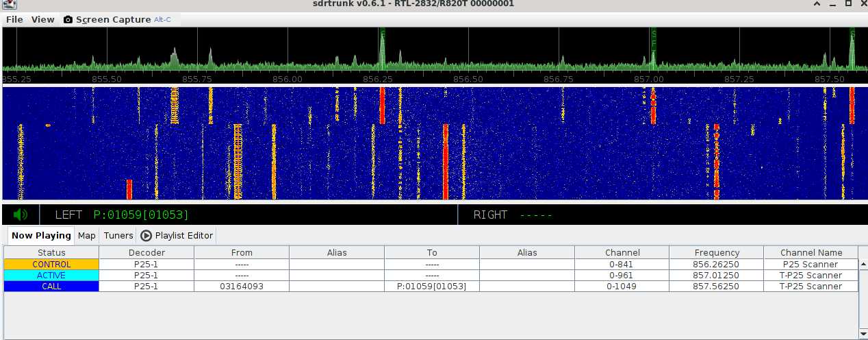Open the Playlist Editor tab

(177, 236)
